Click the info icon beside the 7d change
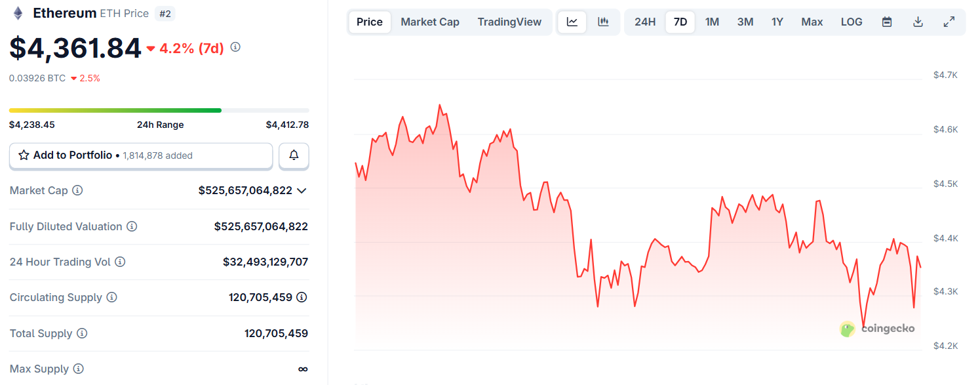 [235, 47]
